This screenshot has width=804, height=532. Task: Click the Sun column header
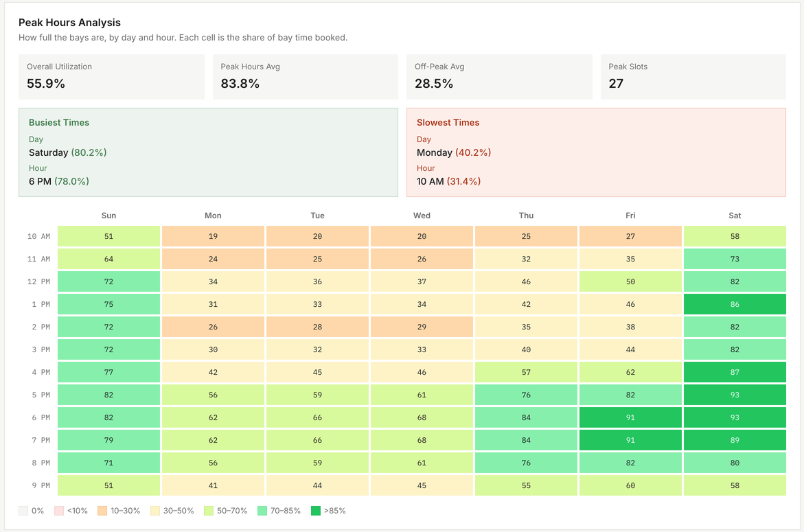[x=108, y=216]
